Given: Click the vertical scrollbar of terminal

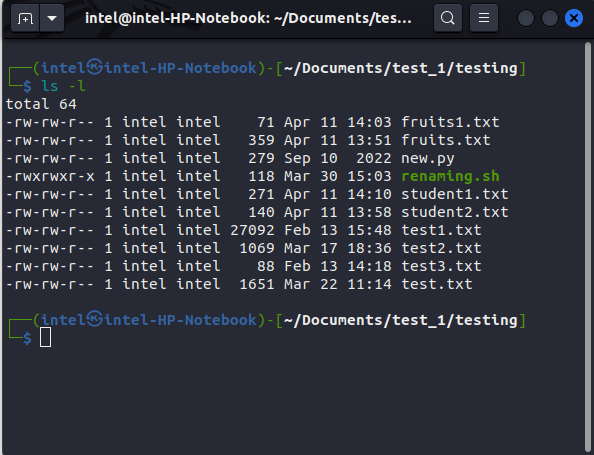Looking at the screenshot, I should [x=588, y=246].
